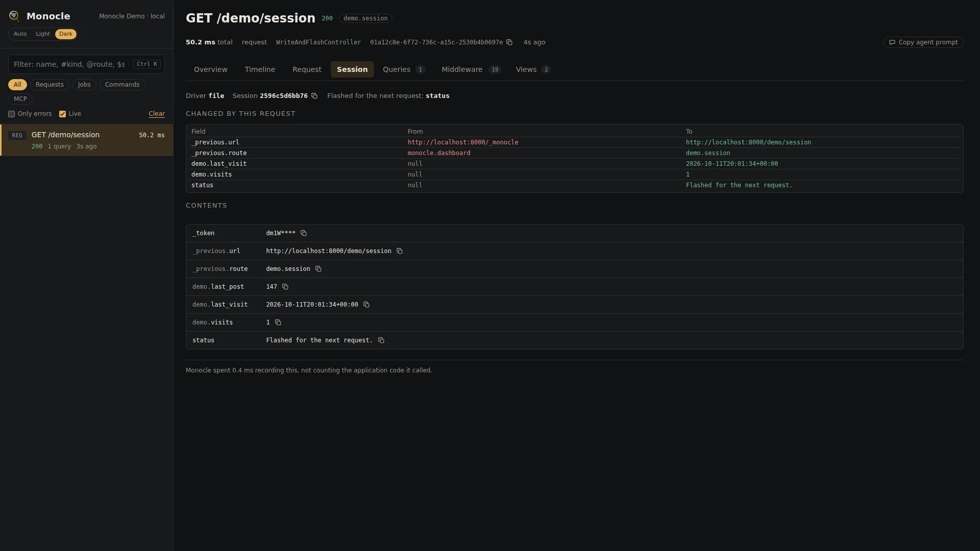980x551 pixels.
Task: Open the Timeline tab
Action: click(x=260, y=69)
